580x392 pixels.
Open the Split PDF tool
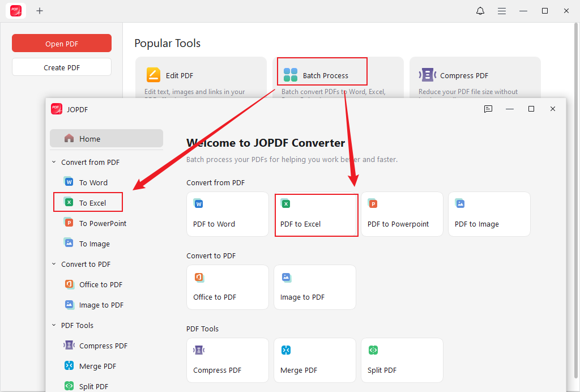click(x=402, y=360)
